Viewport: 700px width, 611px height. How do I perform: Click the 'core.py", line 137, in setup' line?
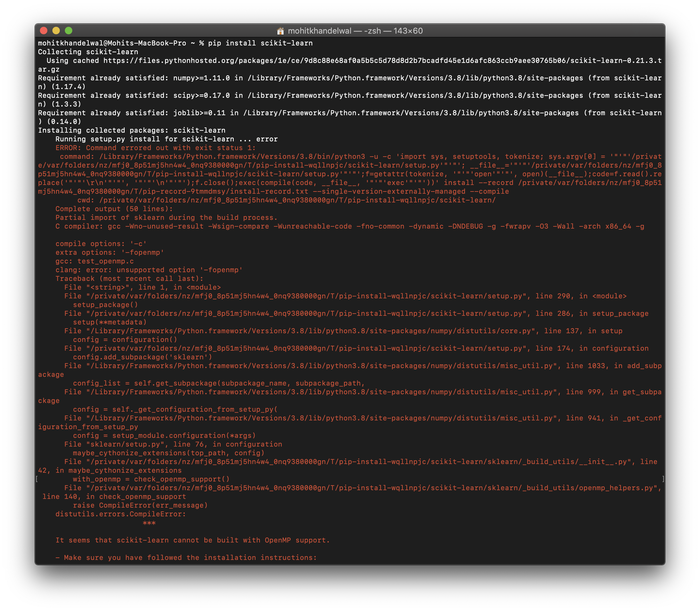(343, 331)
